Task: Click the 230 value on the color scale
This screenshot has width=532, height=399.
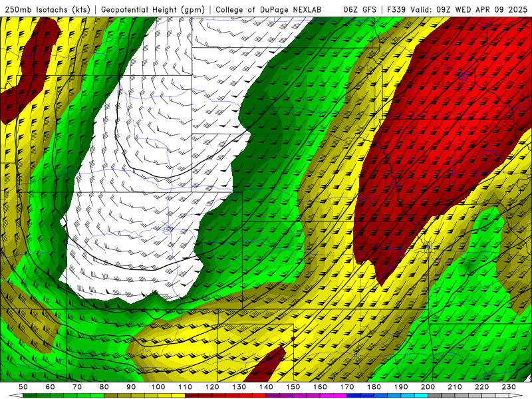Action: (509, 387)
